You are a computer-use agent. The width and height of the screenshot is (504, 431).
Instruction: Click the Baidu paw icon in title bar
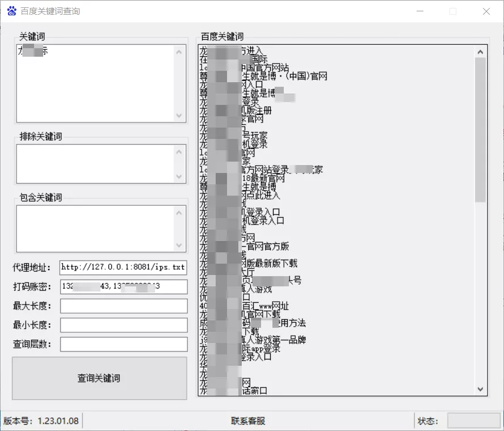12,11
